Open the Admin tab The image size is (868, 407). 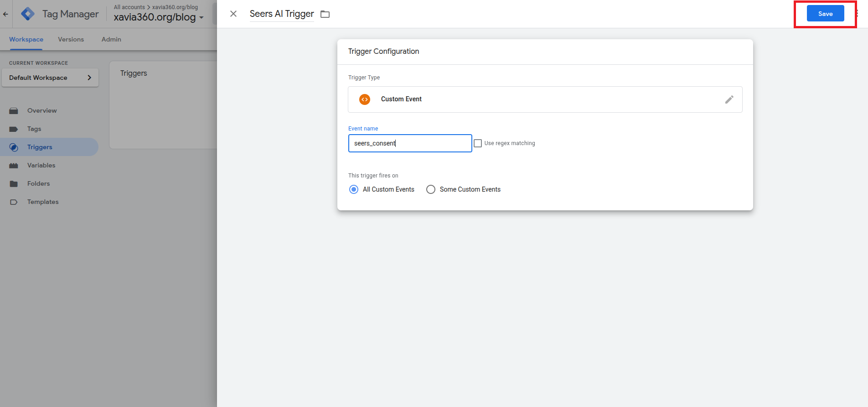coord(111,40)
